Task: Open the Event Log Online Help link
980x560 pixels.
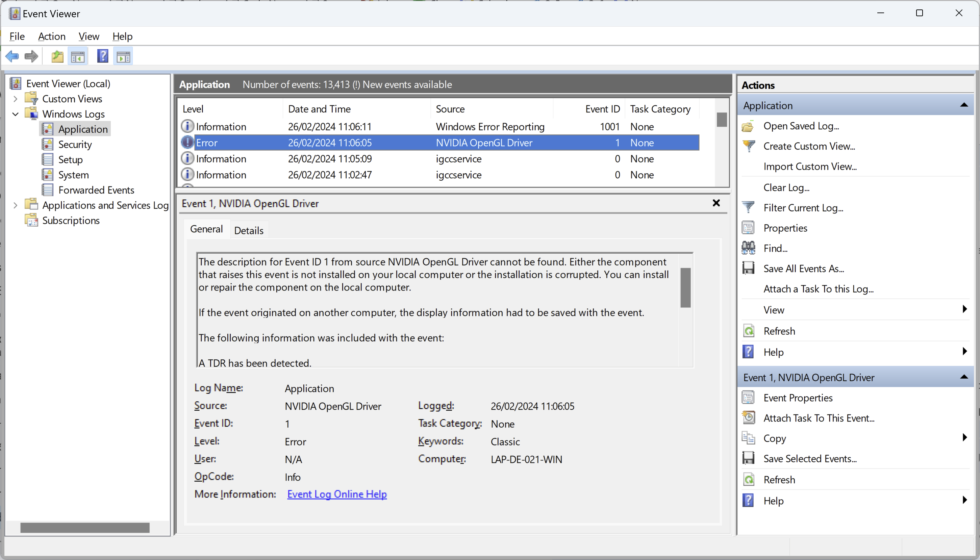Action: [336, 494]
